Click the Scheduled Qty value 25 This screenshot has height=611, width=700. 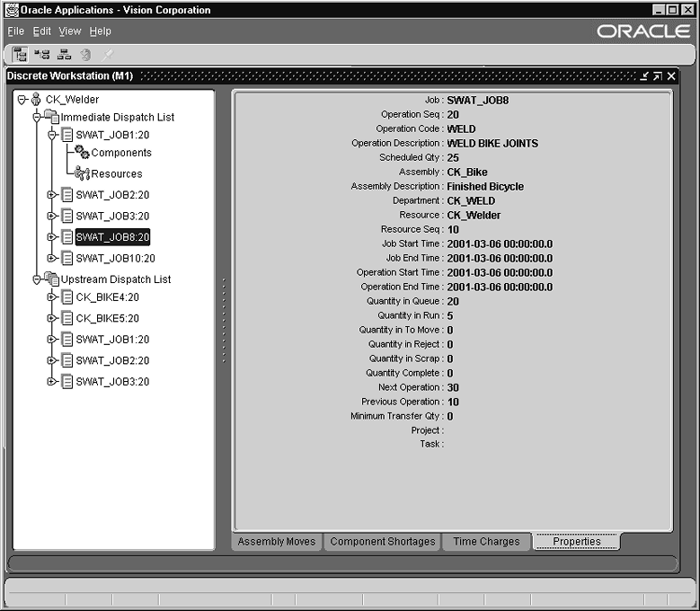453,157
